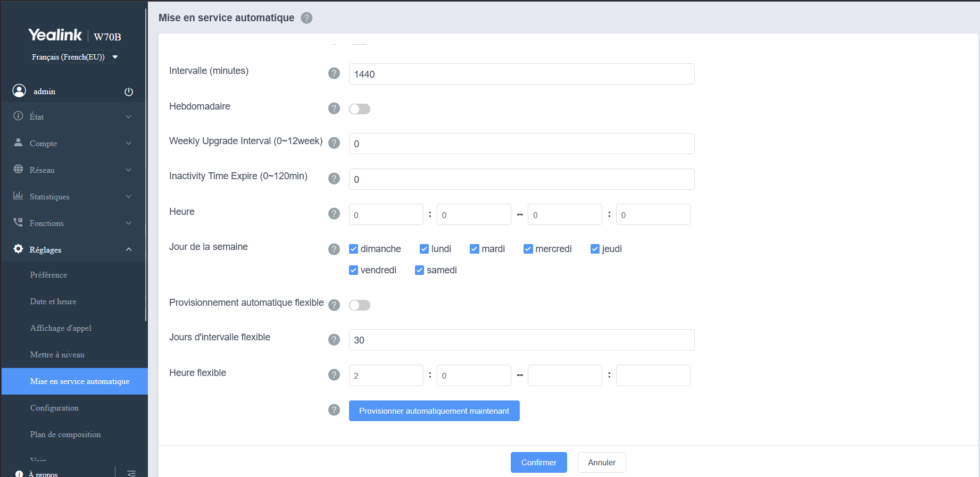
Task: Uncheck the dimanche checkbox
Action: click(x=354, y=249)
